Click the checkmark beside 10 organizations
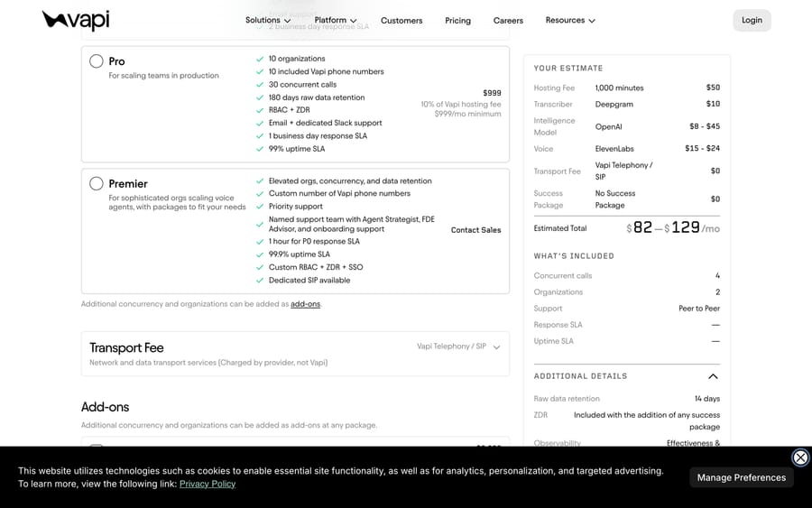812x508 pixels. [260, 59]
